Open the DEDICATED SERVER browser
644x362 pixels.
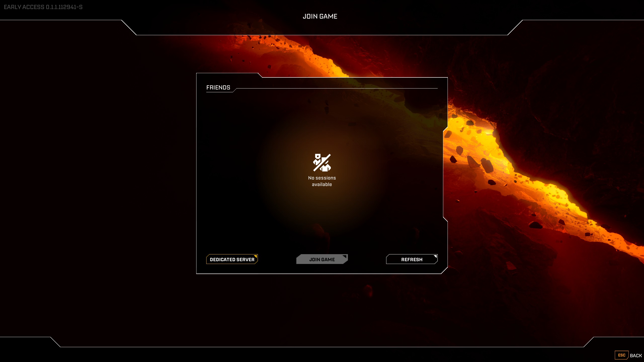(x=232, y=259)
